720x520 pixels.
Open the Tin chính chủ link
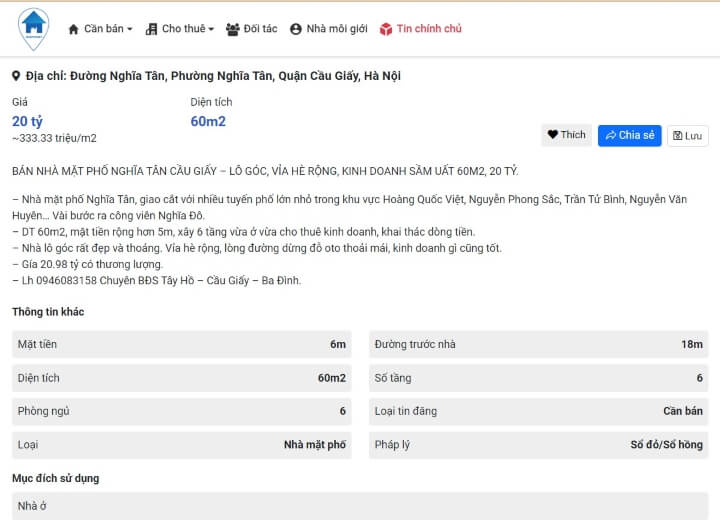click(x=429, y=29)
